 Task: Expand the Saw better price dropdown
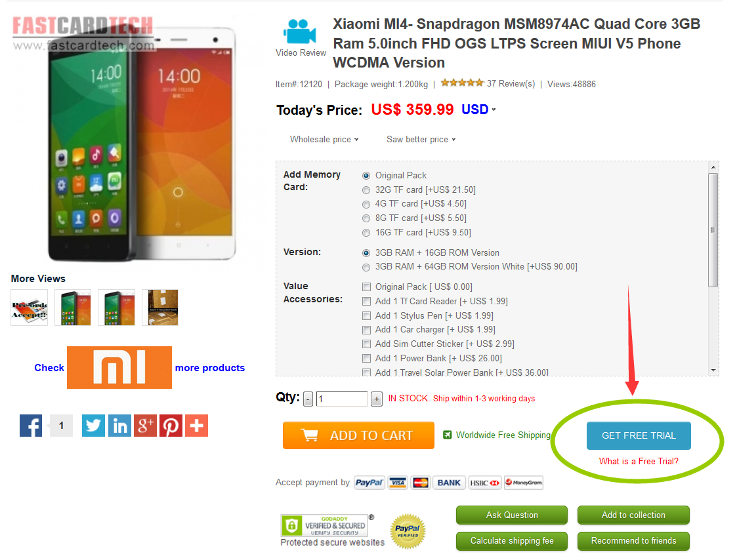[421, 140]
